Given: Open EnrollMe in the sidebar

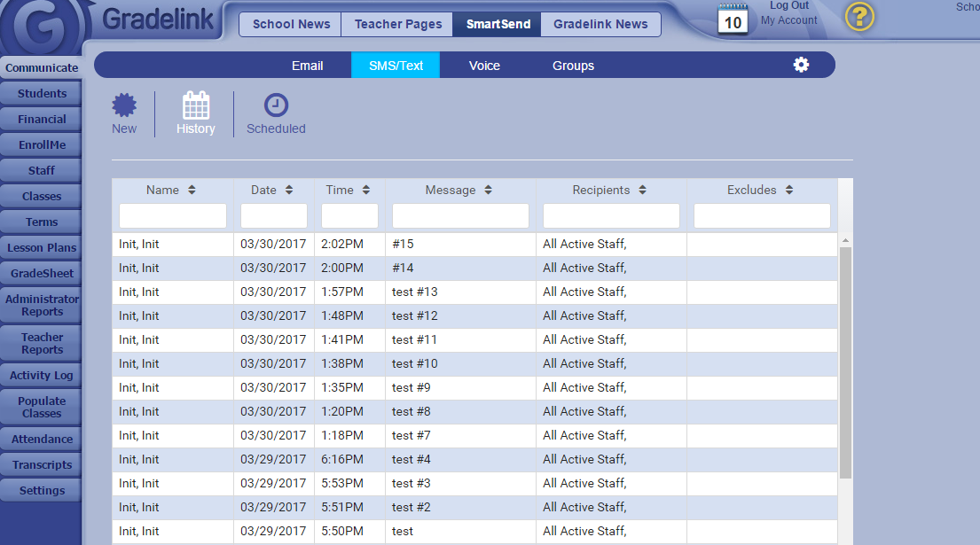Looking at the screenshot, I should [x=42, y=144].
